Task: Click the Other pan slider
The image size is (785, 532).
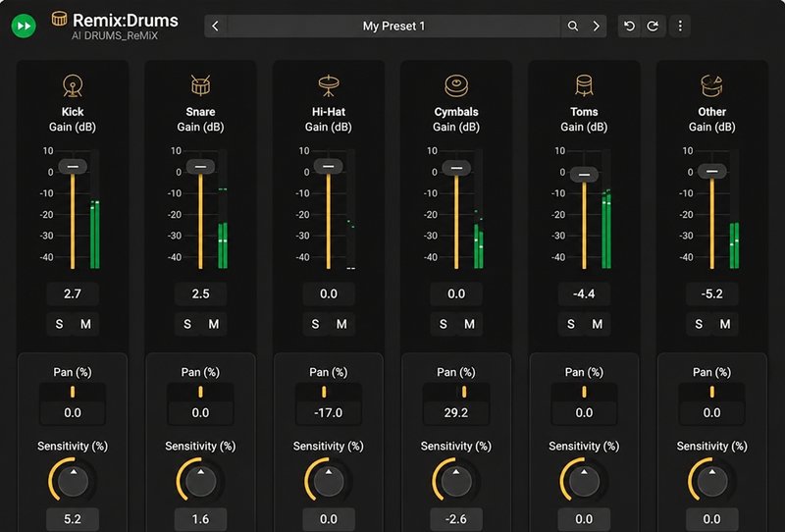Action: pyautogui.click(x=712, y=392)
